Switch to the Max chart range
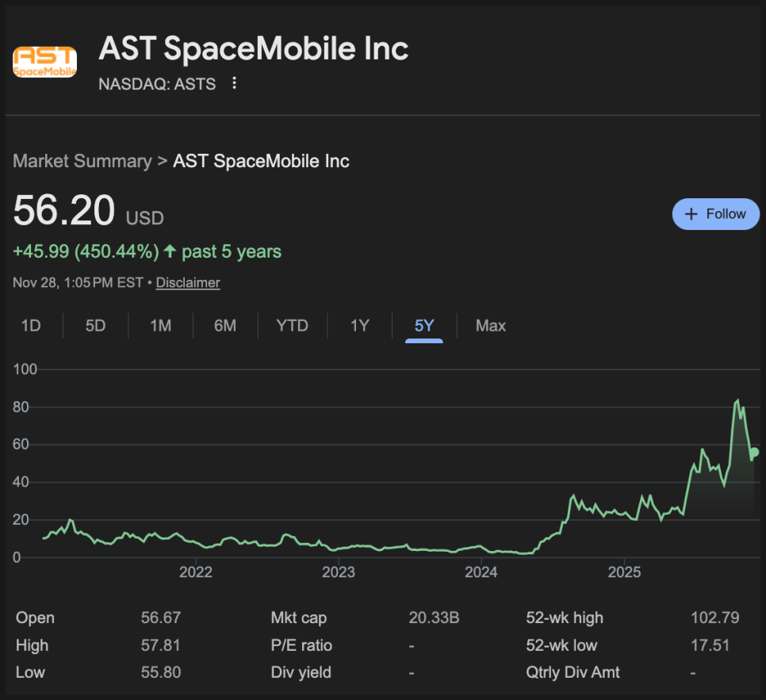This screenshot has height=700, width=766. pos(490,326)
